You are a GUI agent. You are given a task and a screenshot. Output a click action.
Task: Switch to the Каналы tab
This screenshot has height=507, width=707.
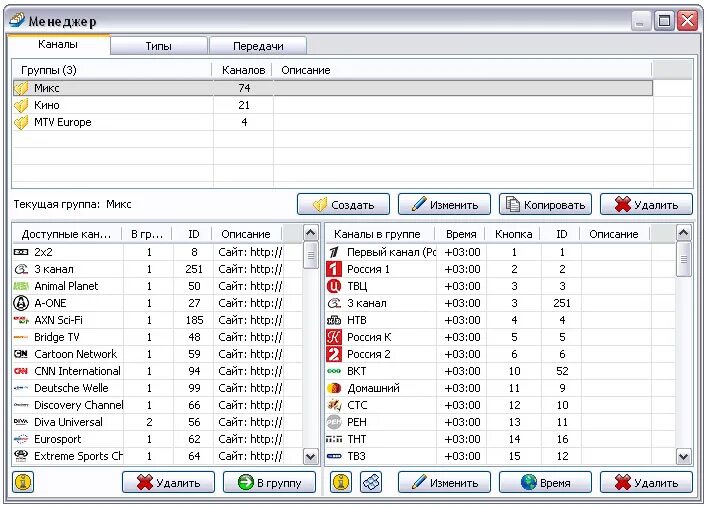point(58,45)
